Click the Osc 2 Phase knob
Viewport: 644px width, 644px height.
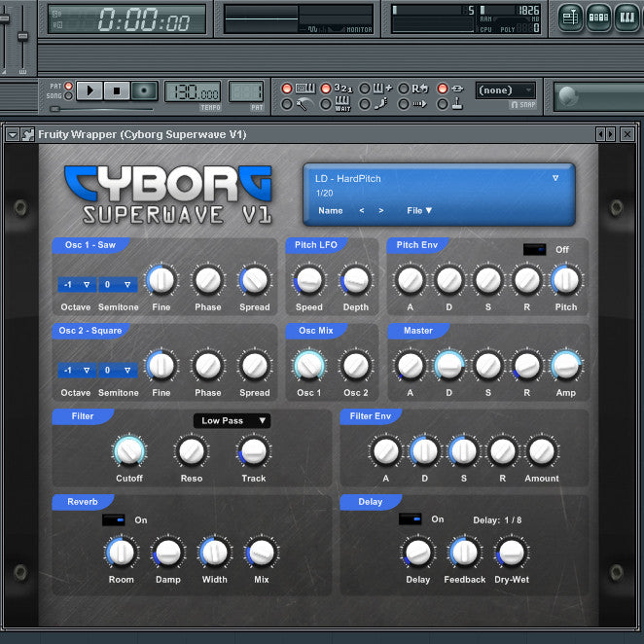click(208, 366)
